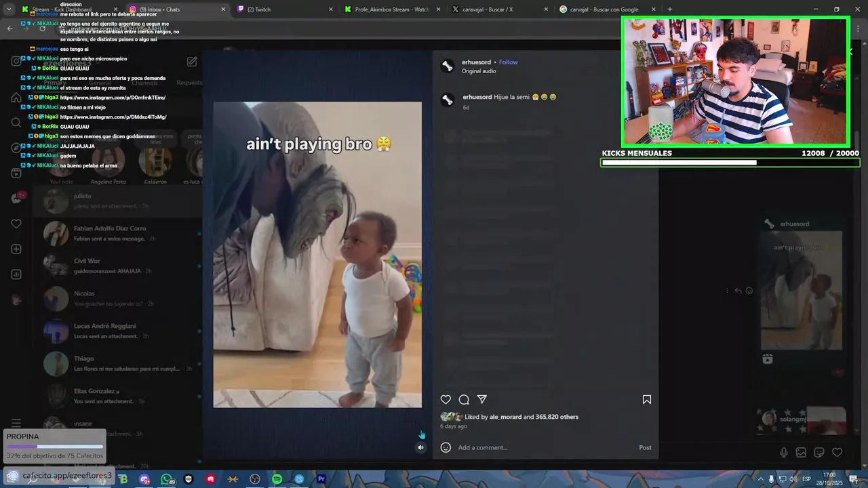This screenshot has height=488, width=868.
Task: Open Premiere Pro from the taskbar
Action: [x=321, y=479]
